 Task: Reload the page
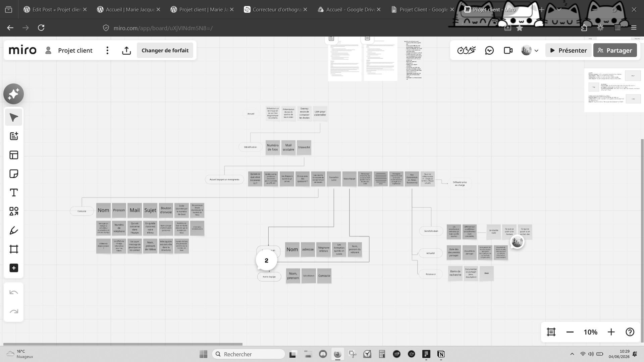pyautogui.click(x=41, y=28)
